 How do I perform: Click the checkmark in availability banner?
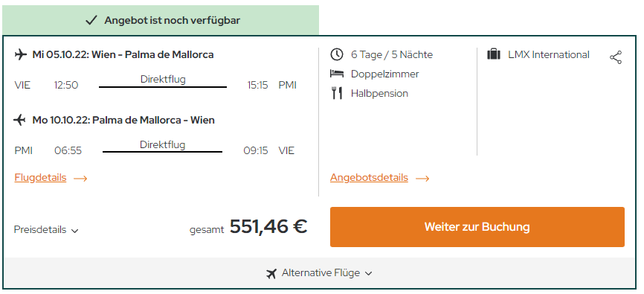point(91,20)
